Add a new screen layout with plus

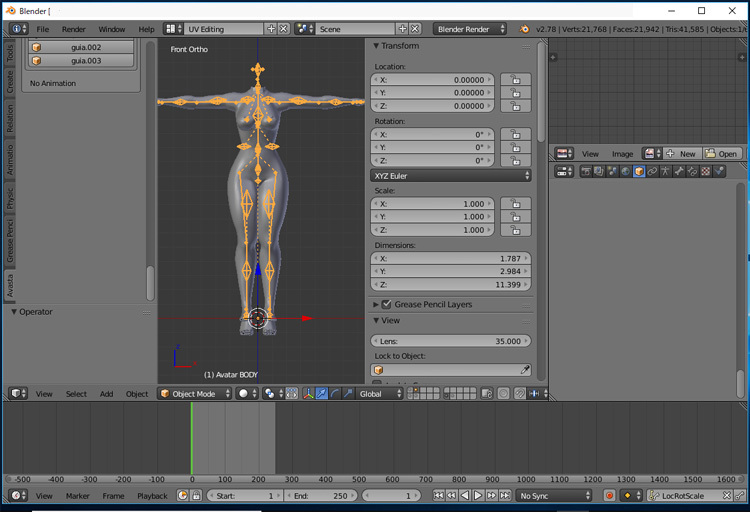pyautogui.click(x=271, y=29)
